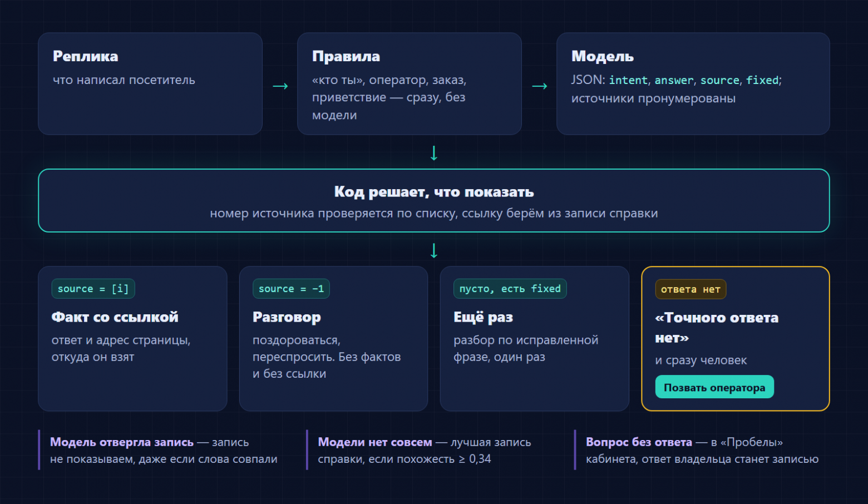Select the «Факт со ссылкой» heading
Image resolution: width=868 pixels, height=504 pixels.
115,317
